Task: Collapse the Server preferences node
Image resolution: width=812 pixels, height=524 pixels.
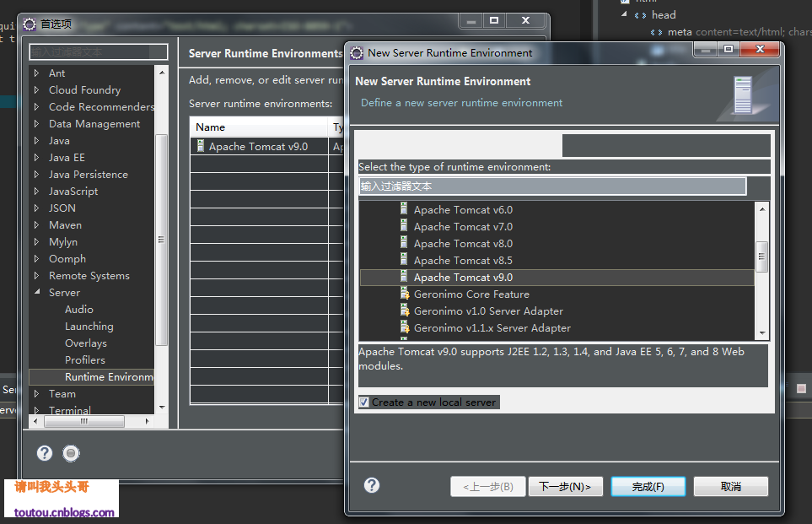Action: click(x=37, y=292)
